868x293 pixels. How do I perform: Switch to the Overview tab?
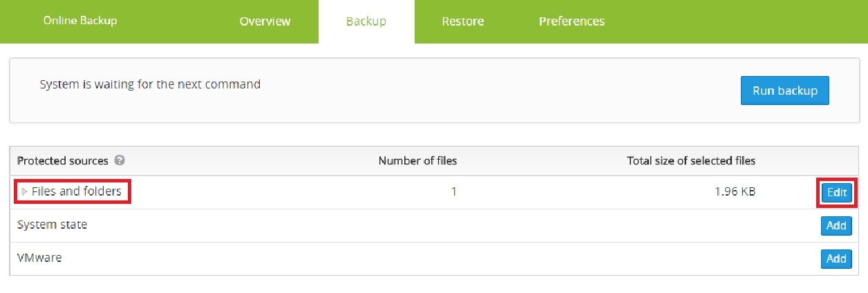pyautogui.click(x=265, y=21)
